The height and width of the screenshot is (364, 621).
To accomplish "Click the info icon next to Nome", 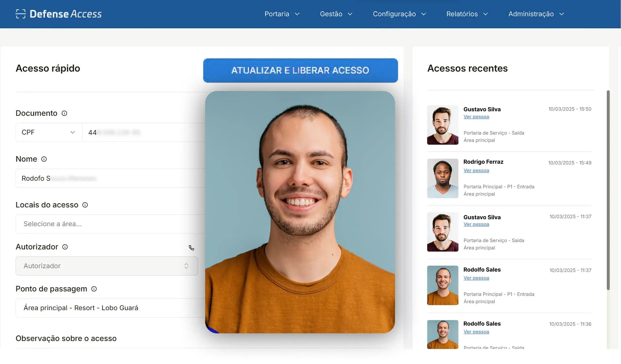I will 44,159.
